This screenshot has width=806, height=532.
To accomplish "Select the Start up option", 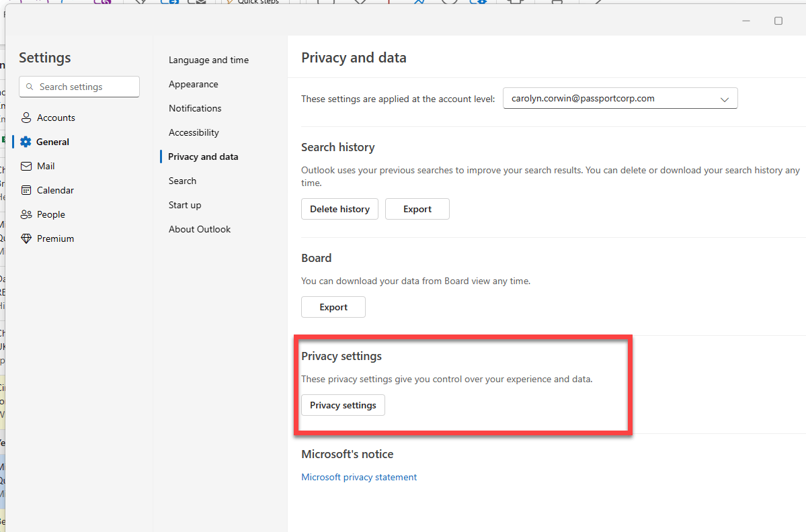I will point(185,205).
